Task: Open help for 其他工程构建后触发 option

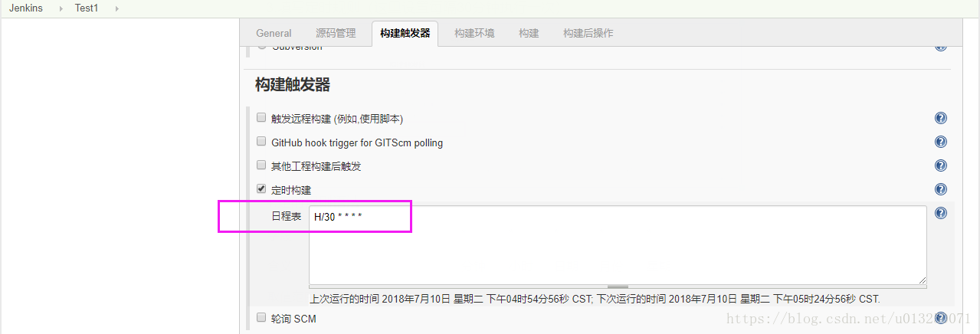Action: click(941, 165)
